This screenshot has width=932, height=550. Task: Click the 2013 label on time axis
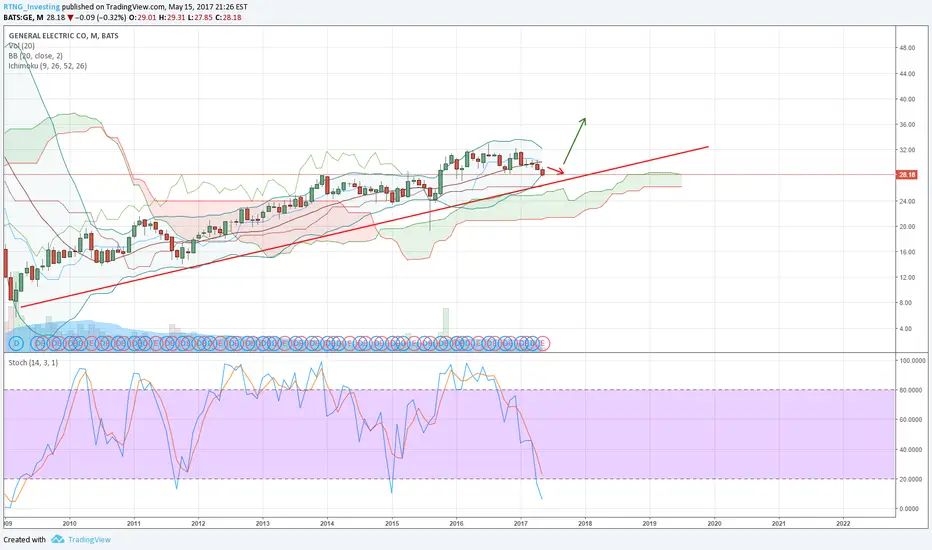click(x=263, y=524)
